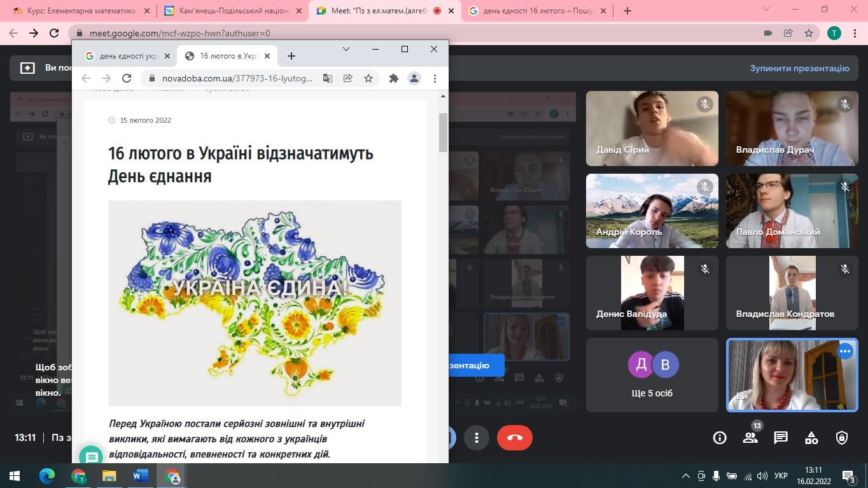
Task: Open tab search chevron in novadoba window
Action: point(346,49)
